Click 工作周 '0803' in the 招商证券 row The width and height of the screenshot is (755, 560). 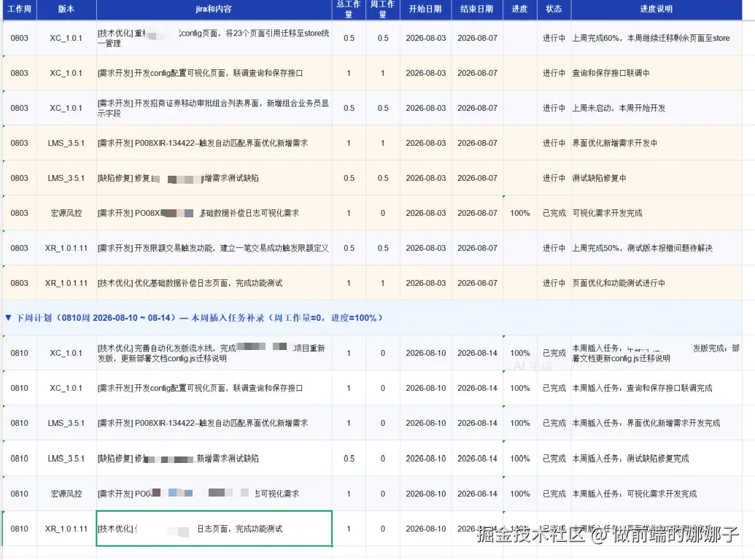pos(19,108)
